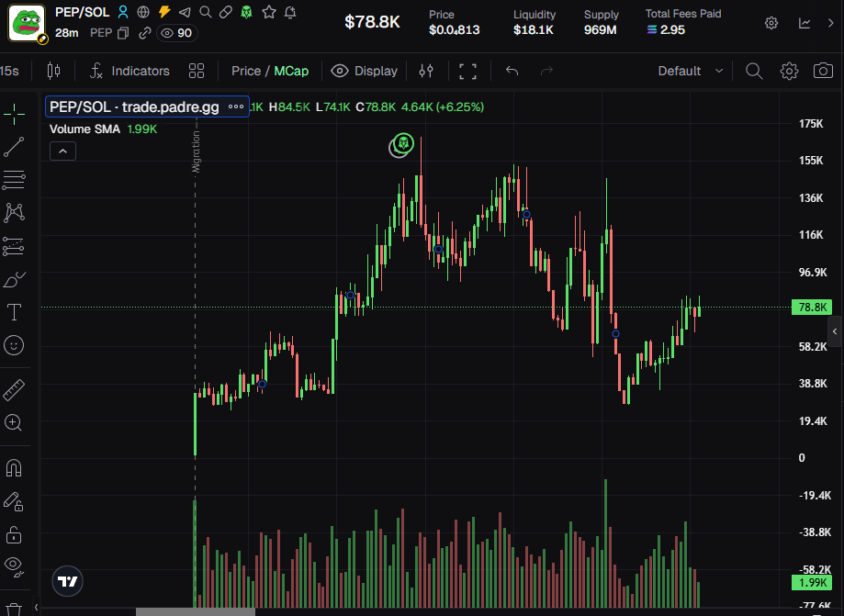This screenshot has width=844, height=616.
Task: Toggle lock all drawings padlock
Action: click(14, 535)
